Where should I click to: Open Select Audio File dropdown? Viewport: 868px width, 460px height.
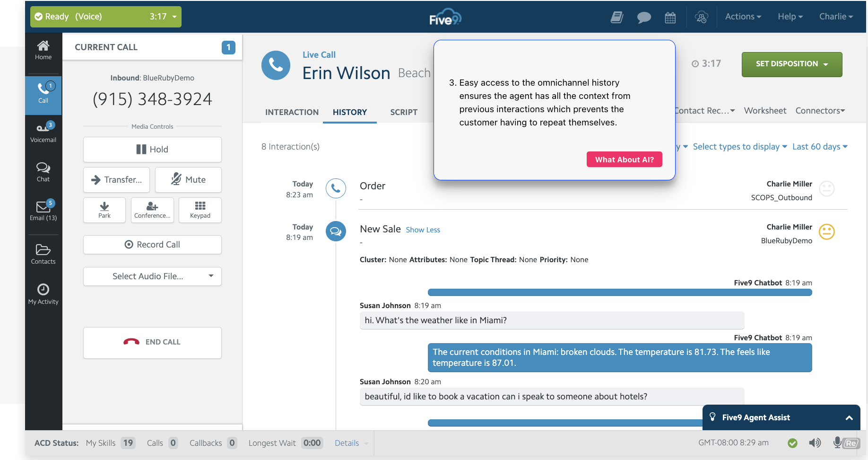tap(152, 276)
